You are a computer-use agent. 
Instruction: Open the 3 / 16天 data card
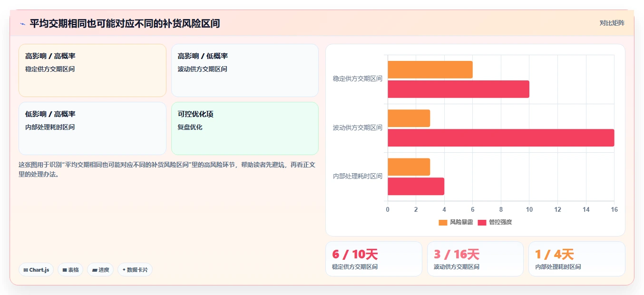[x=475, y=259]
